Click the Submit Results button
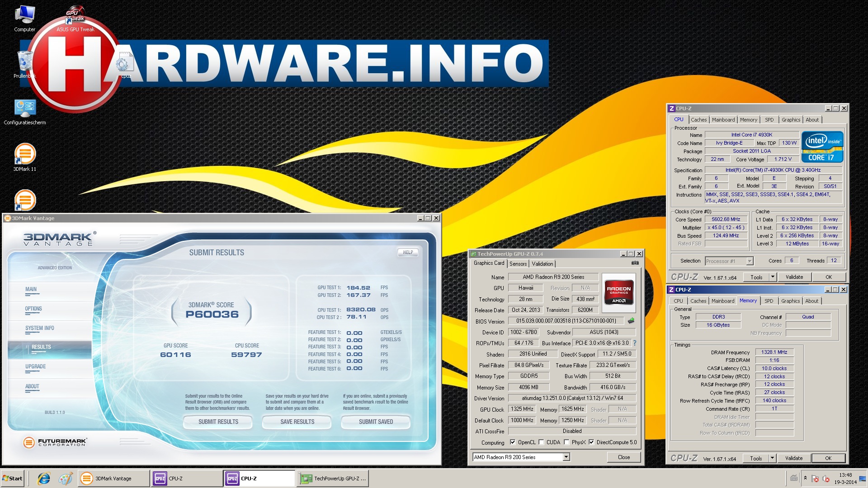This screenshot has height=488, width=868. click(218, 422)
